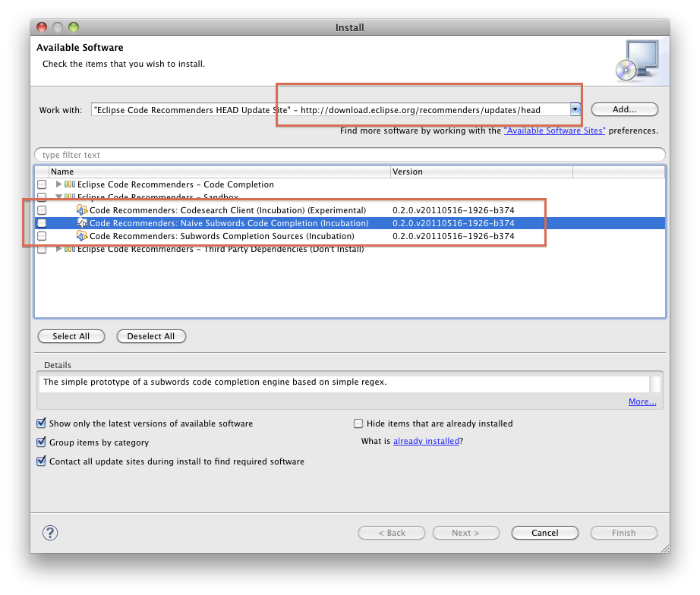The width and height of the screenshot is (700, 595).
Task: Click the green zoom window button
Action: tap(74, 27)
